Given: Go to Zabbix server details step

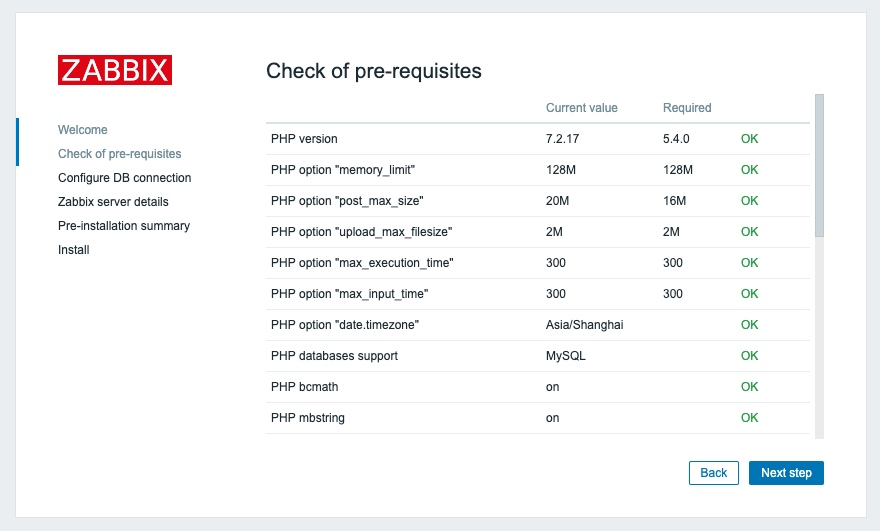Looking at the screenshot, I should [113, 202].
